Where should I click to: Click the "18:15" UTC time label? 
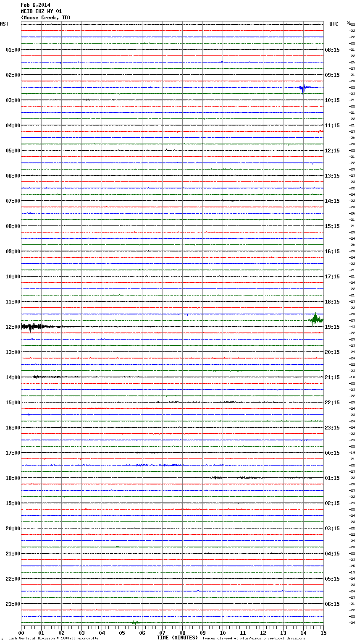(x=332, y=302)
